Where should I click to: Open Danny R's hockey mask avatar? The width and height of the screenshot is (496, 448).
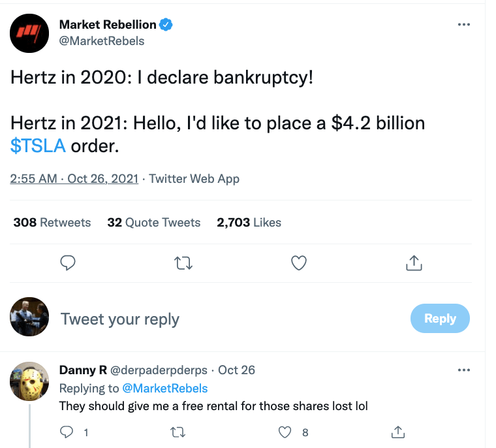click(x=30, y=381)
